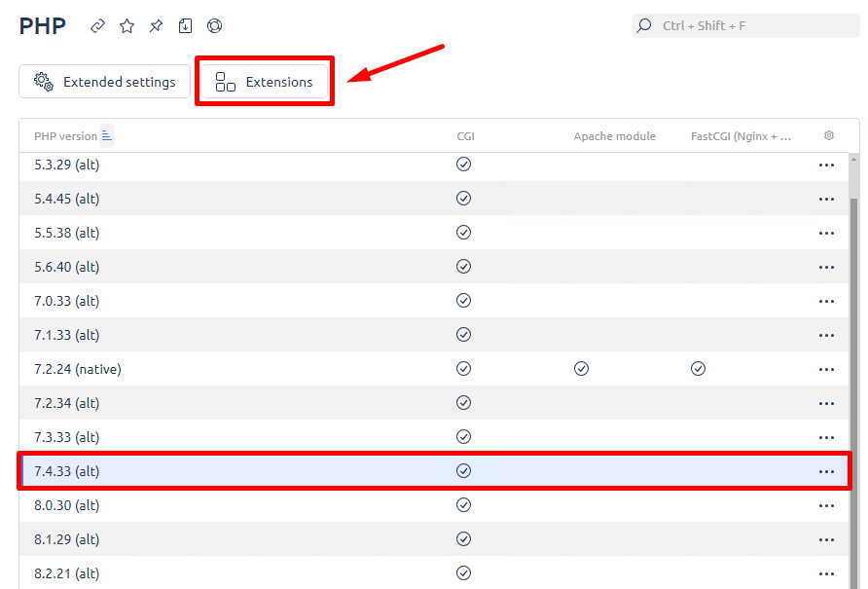Open actions menu for 7.3.33 (alt)

point(826,438)
